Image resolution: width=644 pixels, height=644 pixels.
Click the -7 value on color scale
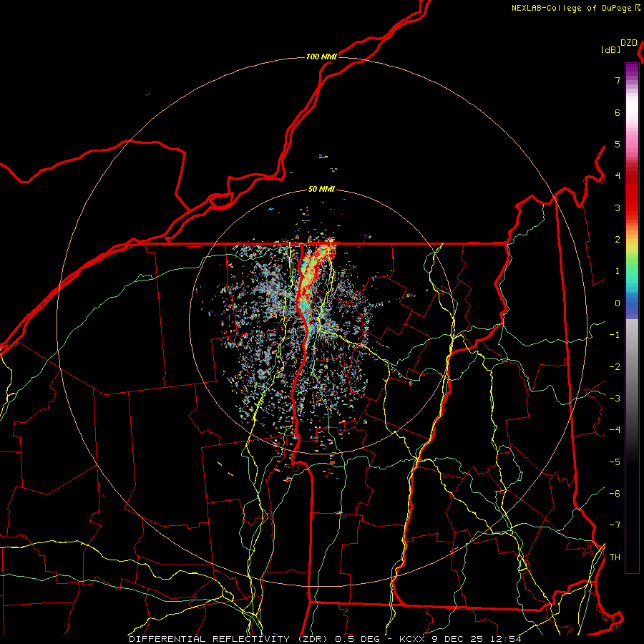[615, 525]
